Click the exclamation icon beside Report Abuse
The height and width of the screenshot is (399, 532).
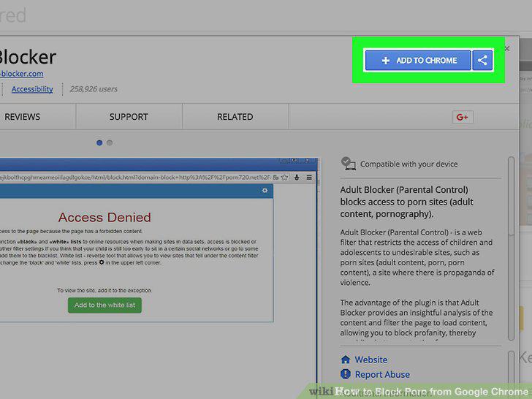pos(346,374)
